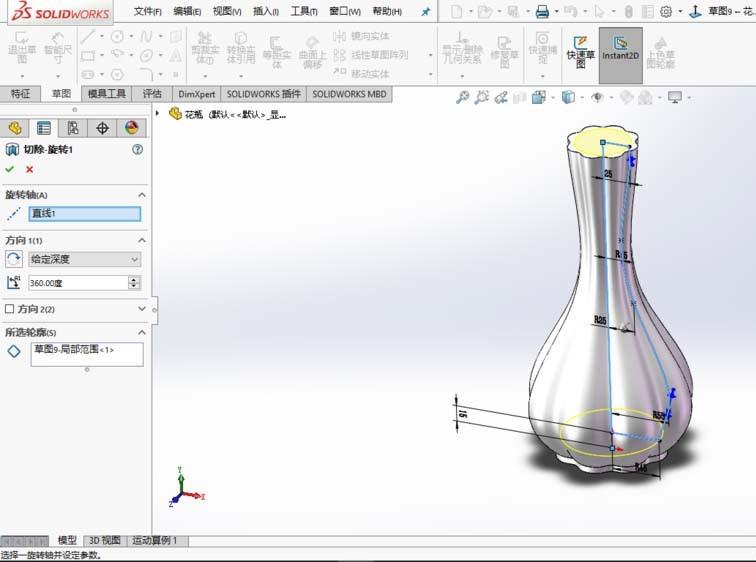Viewport: 756px width, 562px height.
Task: Select the Ellipse sketch tool icon
Action: (147, 56)
